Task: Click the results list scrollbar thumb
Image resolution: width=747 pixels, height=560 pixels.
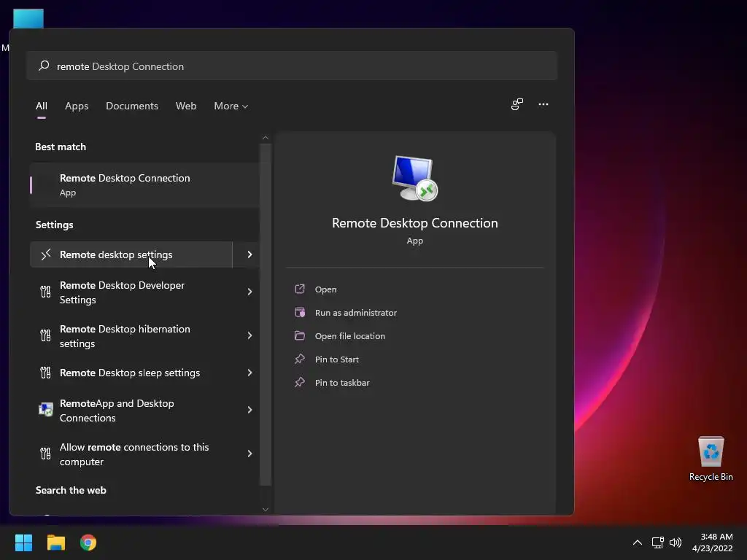Action: (x=266, y=314)
